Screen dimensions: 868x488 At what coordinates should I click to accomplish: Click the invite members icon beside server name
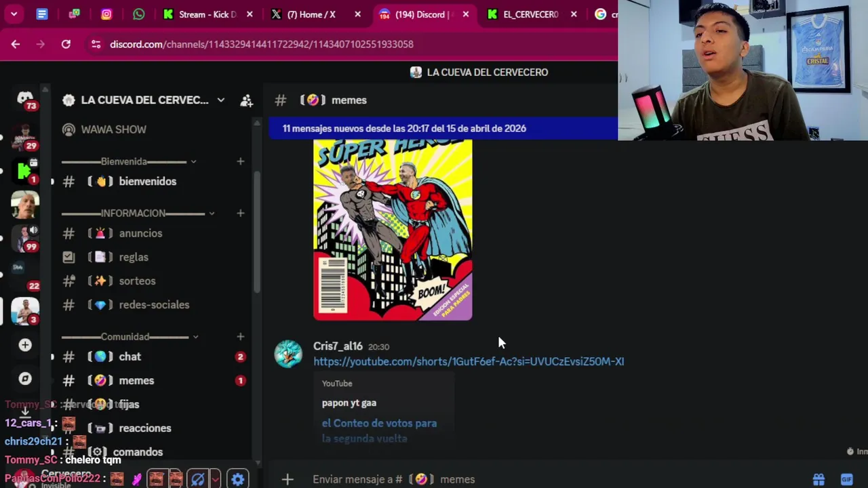coord(247,100)
